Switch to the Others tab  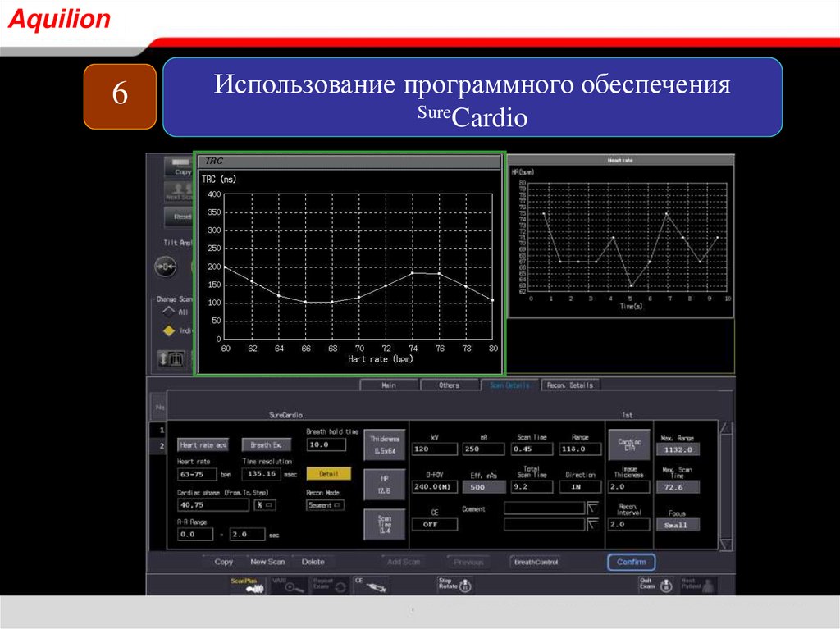pos(449,385)
